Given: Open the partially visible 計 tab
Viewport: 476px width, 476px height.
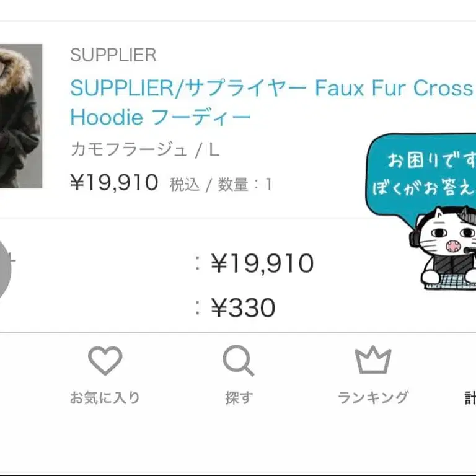Looking at the screenshot, I should (470, 398).
